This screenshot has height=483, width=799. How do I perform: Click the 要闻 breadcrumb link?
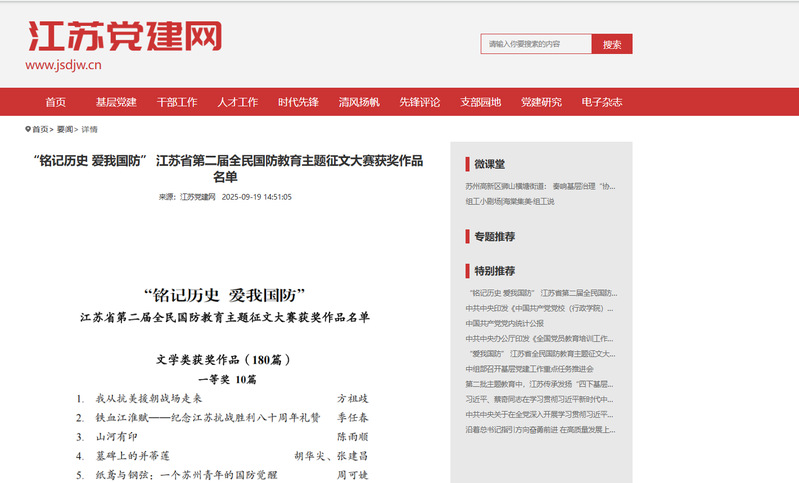[65, 129]
